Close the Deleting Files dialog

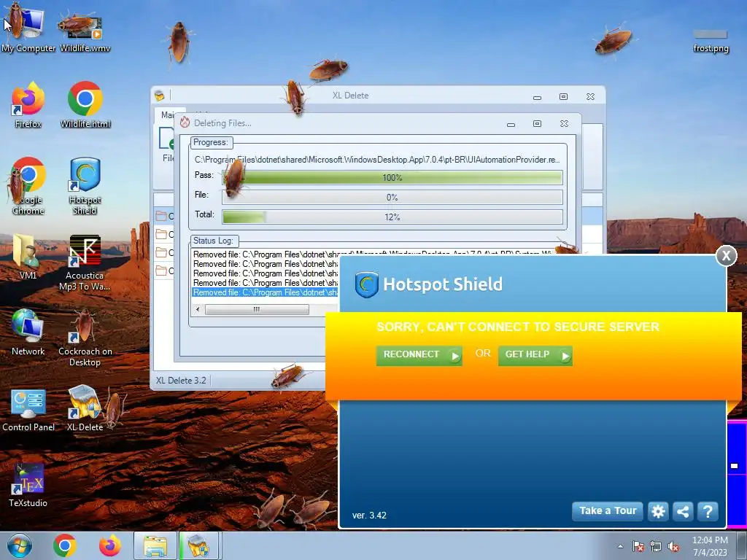[x=564, y=124]
